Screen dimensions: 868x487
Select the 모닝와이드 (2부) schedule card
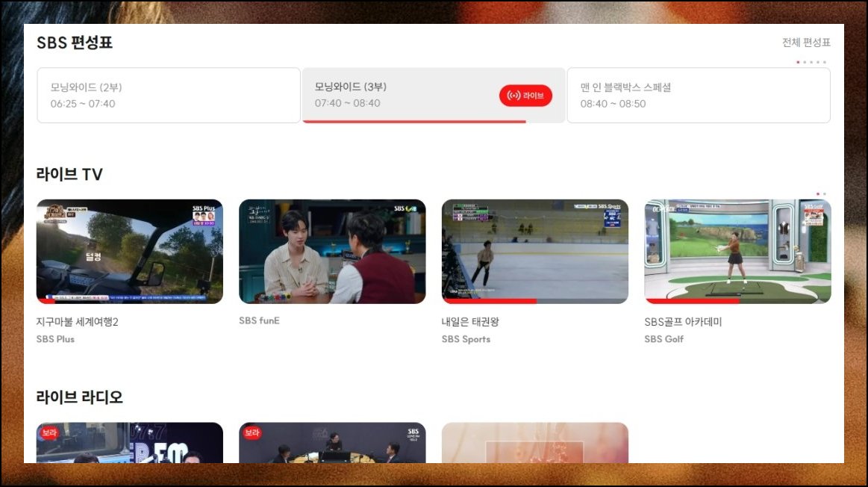coord(168,96)
